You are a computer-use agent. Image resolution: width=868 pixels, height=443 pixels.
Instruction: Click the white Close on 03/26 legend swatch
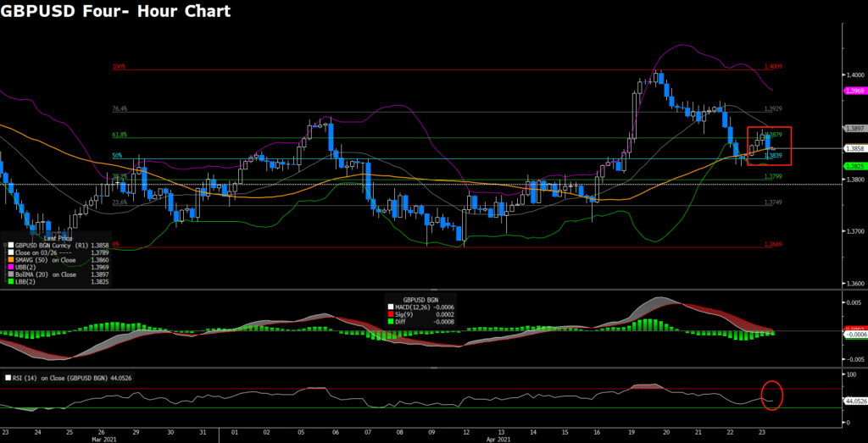point(11,252)
